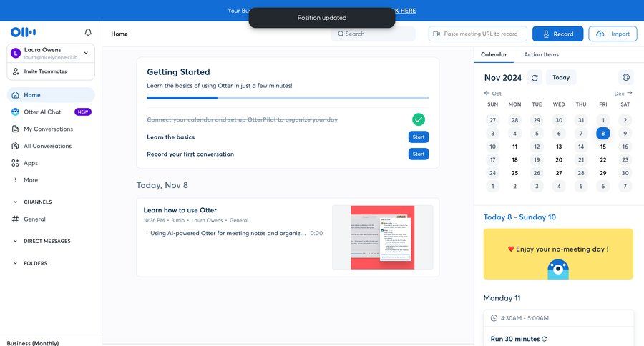This screenshot has width=644, height=346.
Task: Click the Import button
Action: click(x=613, y=34)
